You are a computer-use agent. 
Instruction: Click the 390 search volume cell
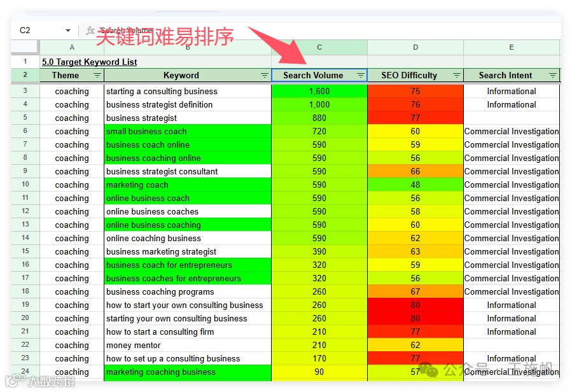pyautogui.click(x=319, y=252)
